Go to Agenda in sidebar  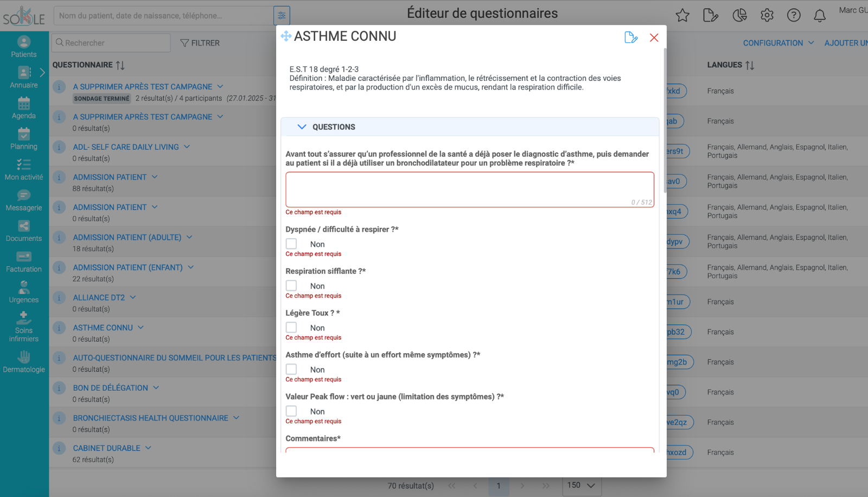click(x=24, y=108)
